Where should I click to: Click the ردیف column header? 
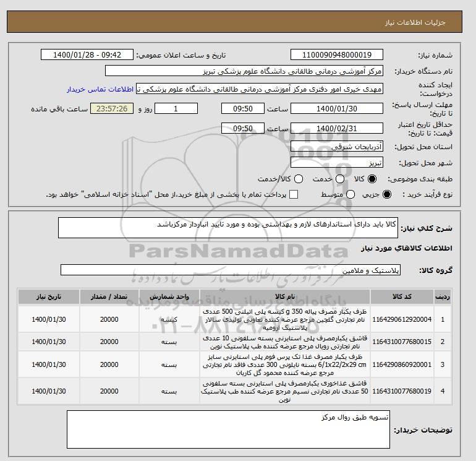(x=442, y=297)
